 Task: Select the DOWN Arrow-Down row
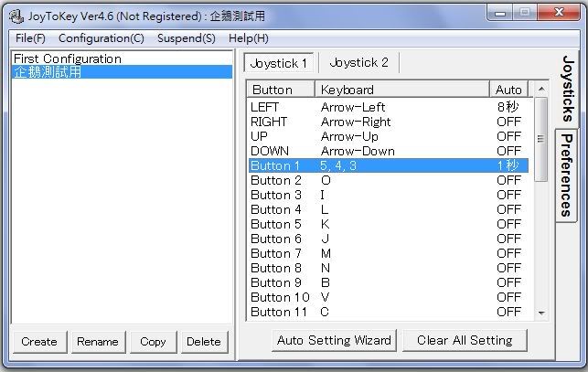coord(389,151)
